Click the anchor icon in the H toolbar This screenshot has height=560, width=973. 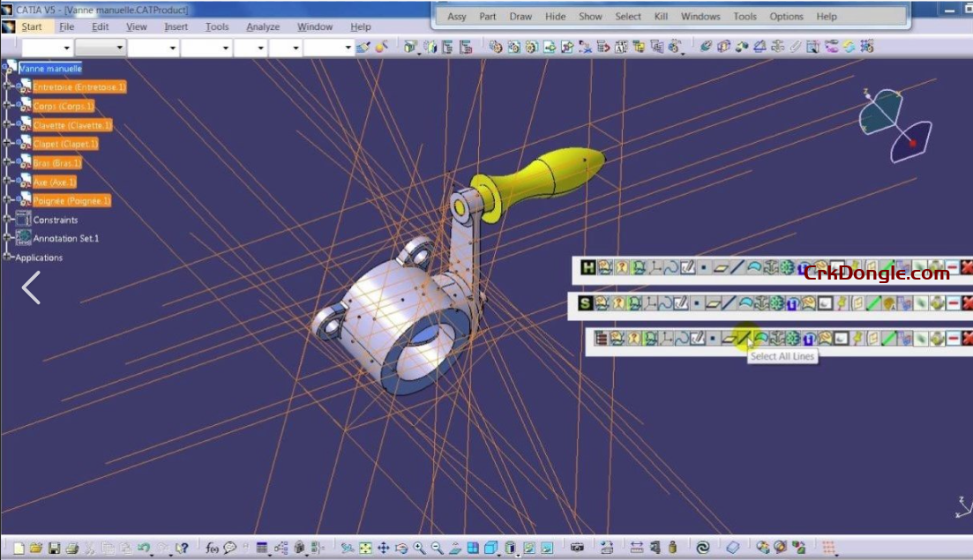click(772, 266)
